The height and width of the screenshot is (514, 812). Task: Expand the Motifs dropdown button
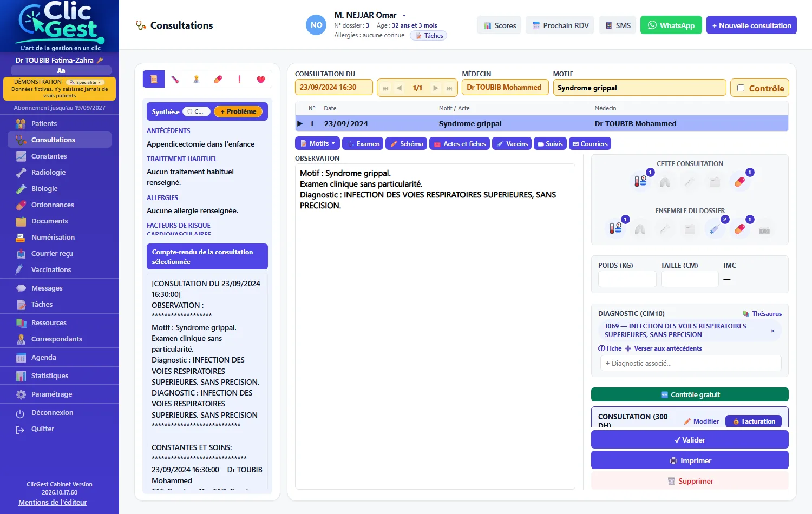click(x=317, y=143)
